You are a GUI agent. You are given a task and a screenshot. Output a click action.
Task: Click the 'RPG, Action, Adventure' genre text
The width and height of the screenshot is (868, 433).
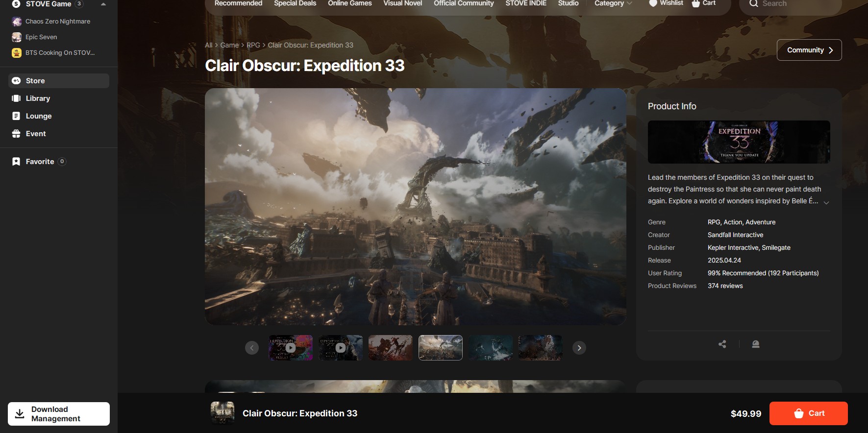742,222
